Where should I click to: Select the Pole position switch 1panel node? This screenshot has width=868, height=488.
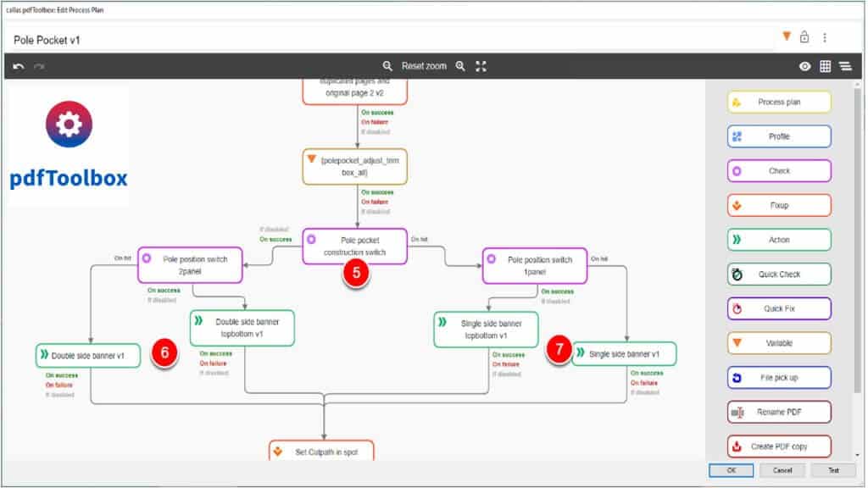point(535,265)
